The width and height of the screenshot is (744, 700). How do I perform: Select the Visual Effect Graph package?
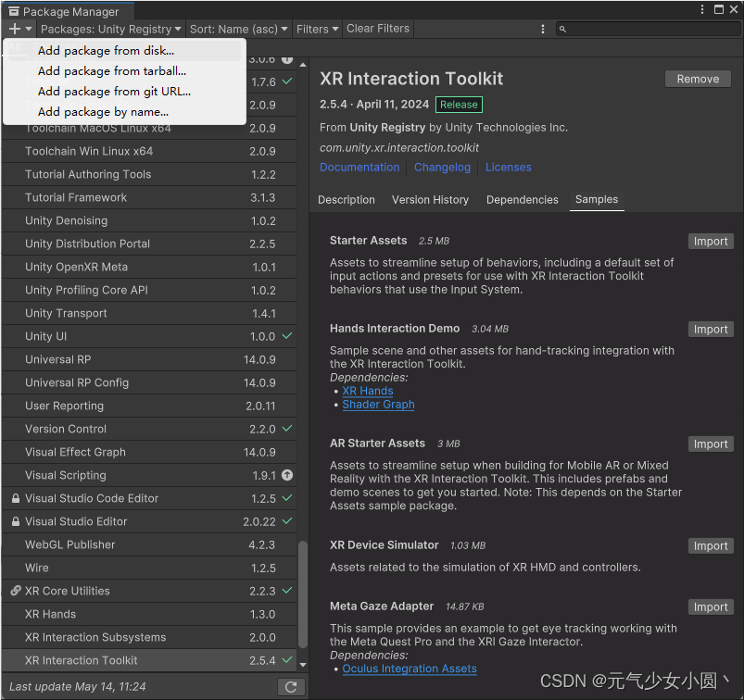coord(149,452)
